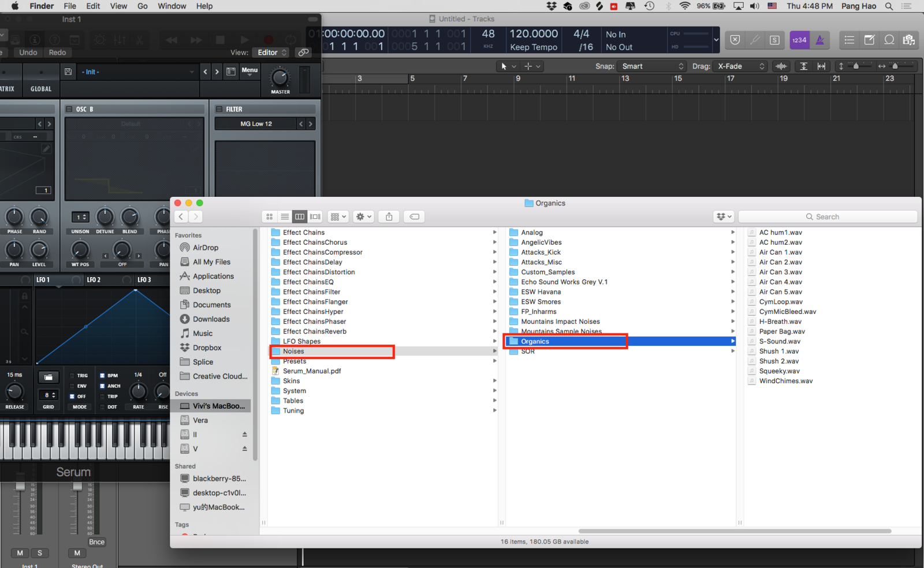This screenshot has width=924, height=568.
Task: Enable the OSC B checkbox
Action: [x=69, y=109]
